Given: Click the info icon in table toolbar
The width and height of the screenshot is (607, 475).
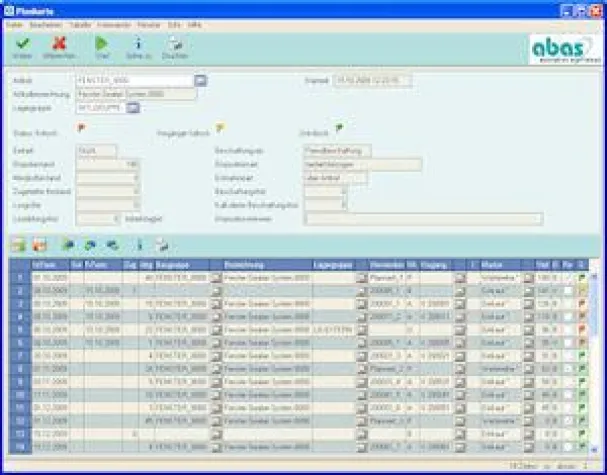Looking at the screenshot, I should click(140, 244).
